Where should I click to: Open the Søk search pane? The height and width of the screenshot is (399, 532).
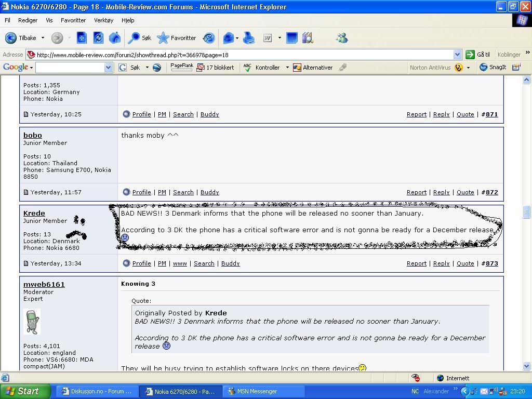(x=139, y=38)
